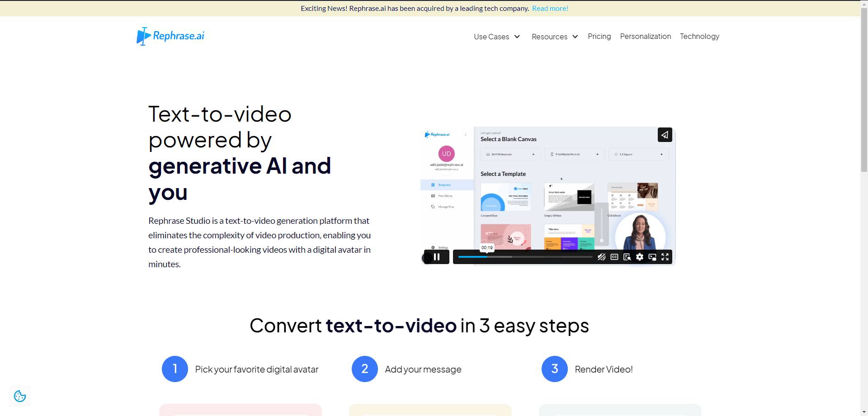Expand the Use Cases dropdown

point(497,37)
